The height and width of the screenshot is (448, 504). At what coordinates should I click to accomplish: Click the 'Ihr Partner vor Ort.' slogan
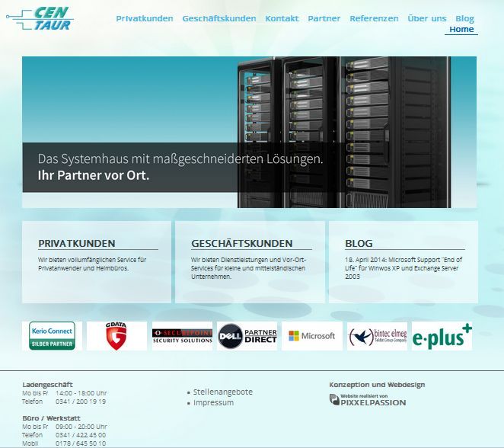tap(94, 175)
